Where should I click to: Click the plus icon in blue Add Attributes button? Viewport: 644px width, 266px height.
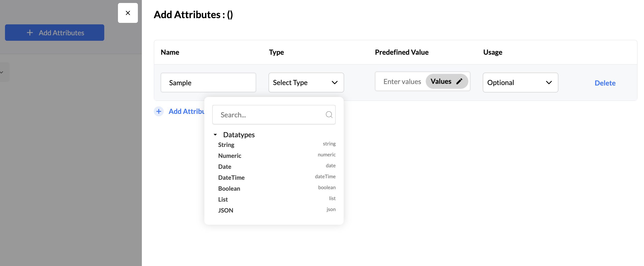pyautogui.click(x=30, y=33)
